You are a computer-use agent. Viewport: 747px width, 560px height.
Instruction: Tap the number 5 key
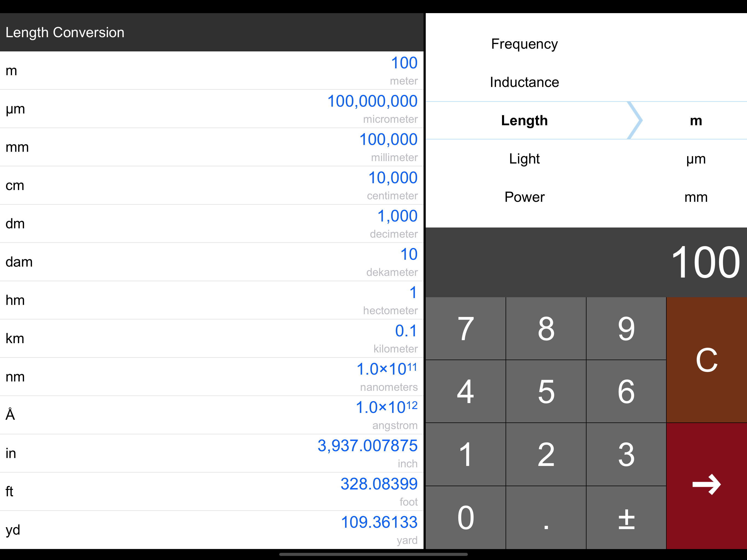[546, 391]
